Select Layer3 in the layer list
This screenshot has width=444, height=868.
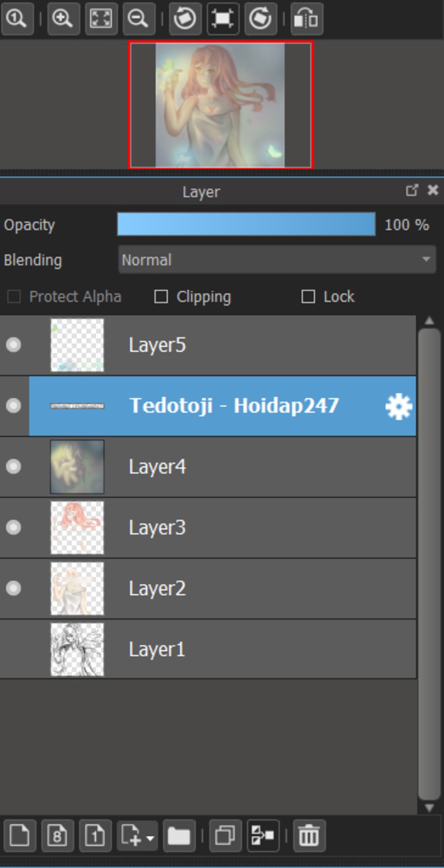(208, 528)
